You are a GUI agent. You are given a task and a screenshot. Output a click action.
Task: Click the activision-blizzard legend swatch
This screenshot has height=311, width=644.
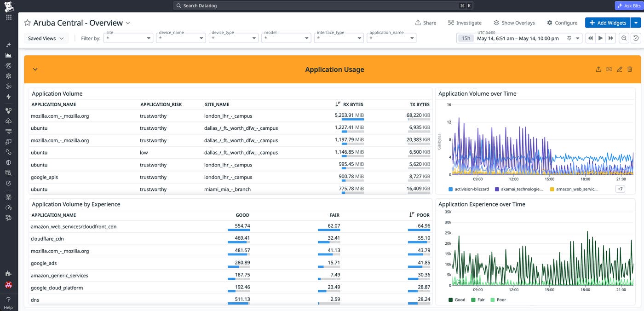450,189
